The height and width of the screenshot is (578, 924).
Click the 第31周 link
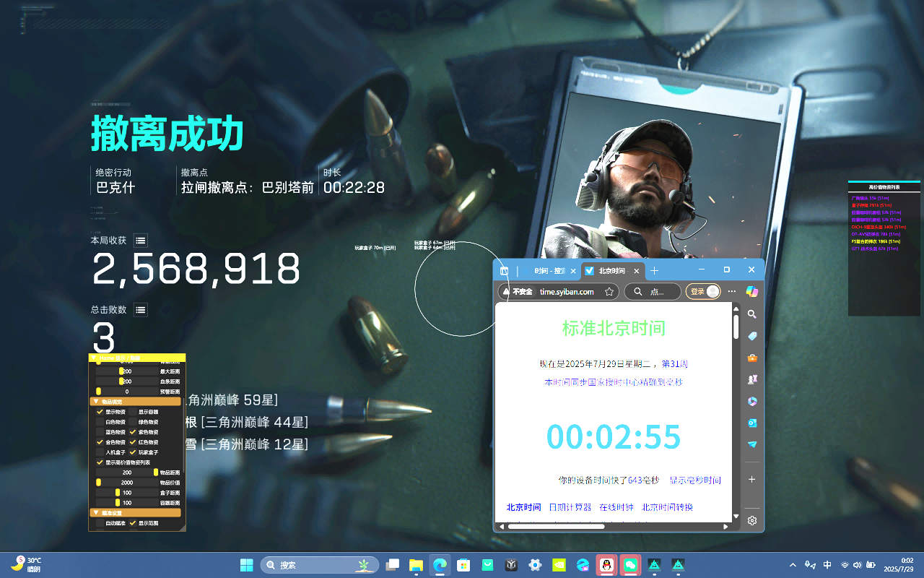tap(674, 364)
